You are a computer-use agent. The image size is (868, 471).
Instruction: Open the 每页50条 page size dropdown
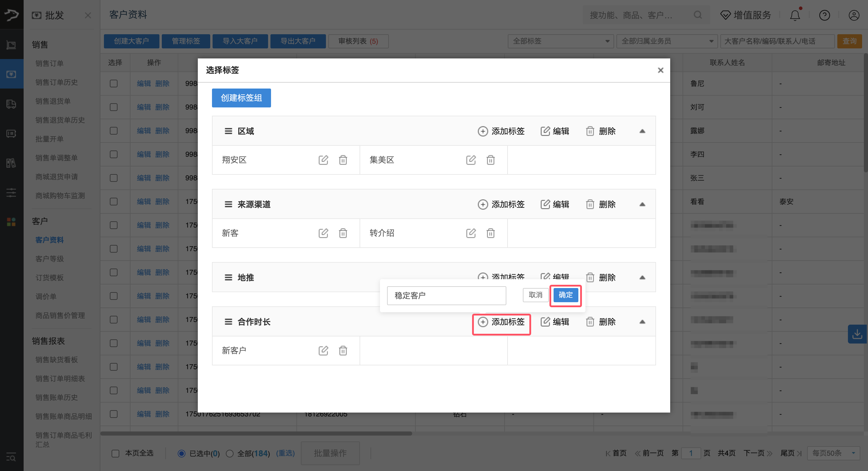pyautogui.click(x=833, y=454)
